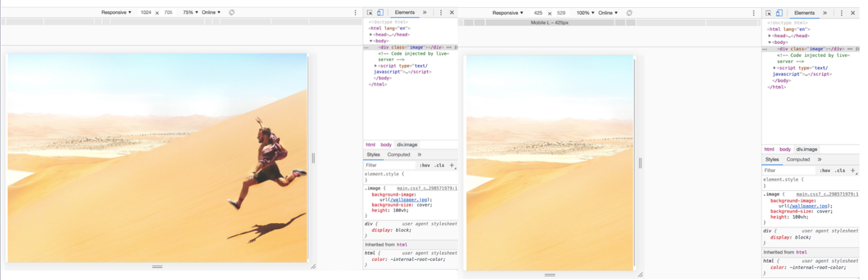Toggle device toolbar icon in left DevTools
Screen dimensions: 868x280
pos(380,12)
